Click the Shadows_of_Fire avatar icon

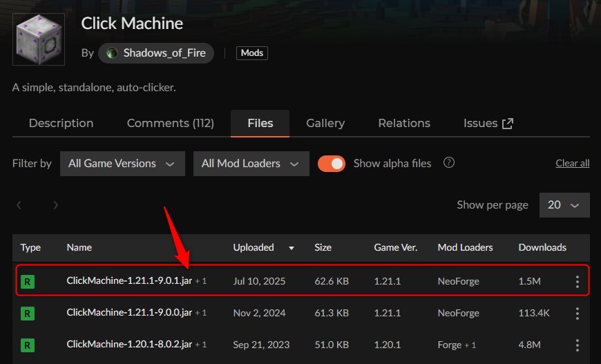click(113, 53)
